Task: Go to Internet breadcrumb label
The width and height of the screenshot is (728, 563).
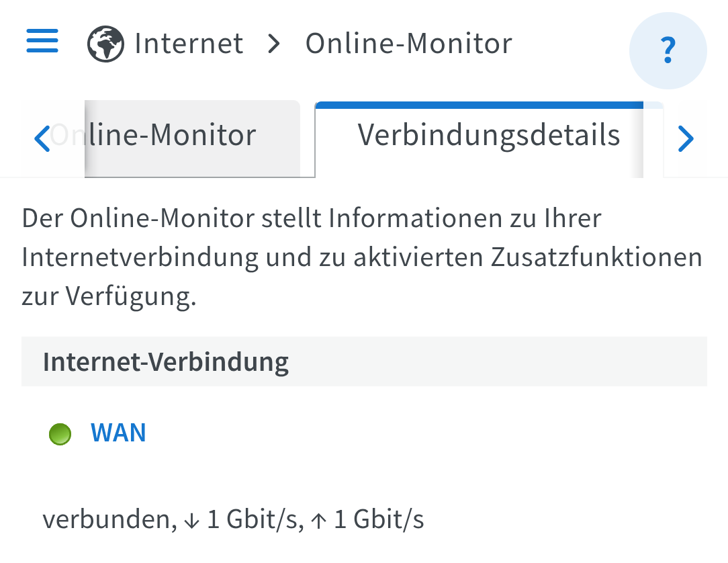Action: pos(189,44)
